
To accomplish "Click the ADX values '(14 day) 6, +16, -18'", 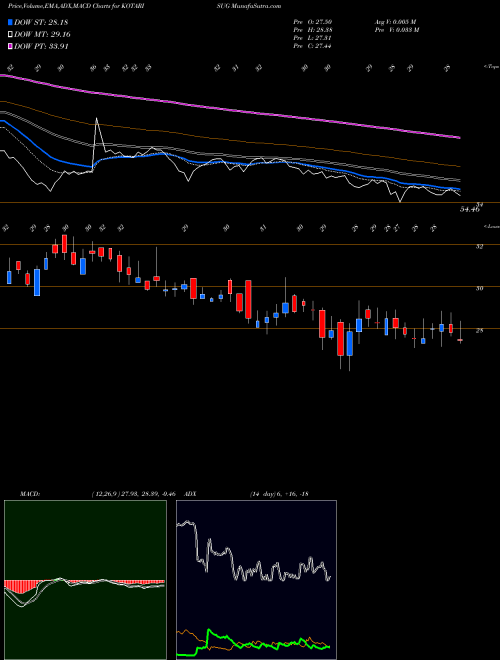I will pyautogui.click(x=279, y=494).
